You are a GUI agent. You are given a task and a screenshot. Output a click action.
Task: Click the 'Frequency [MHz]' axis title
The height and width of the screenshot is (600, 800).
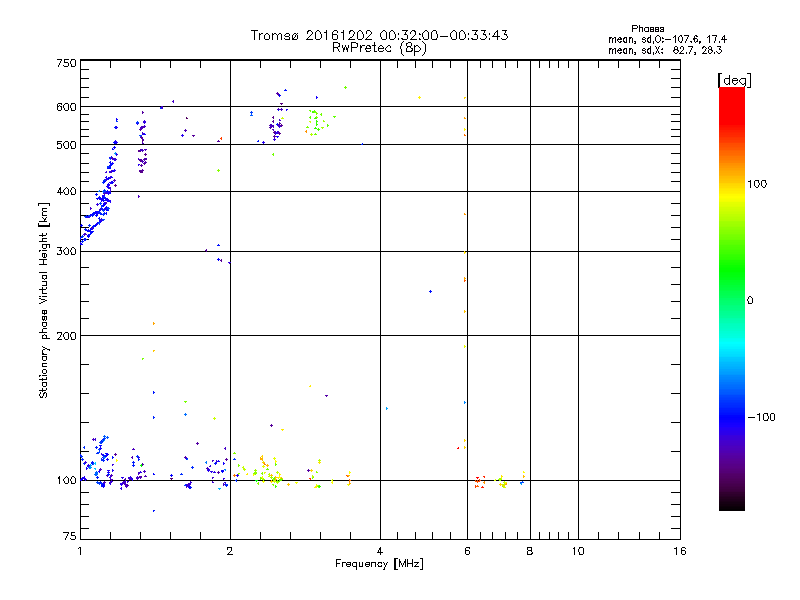click(379, 564)
